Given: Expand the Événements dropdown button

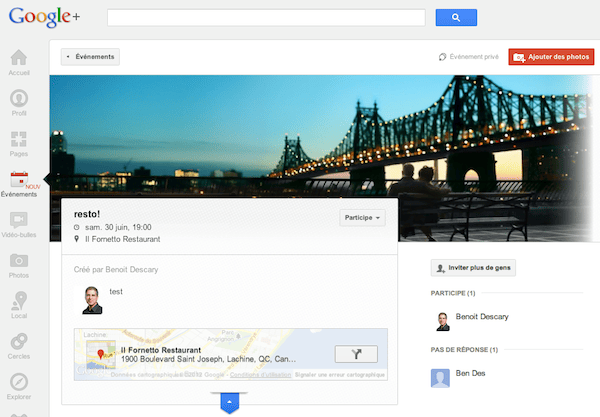Looking at the screenshot, I should tap(90, 57).
